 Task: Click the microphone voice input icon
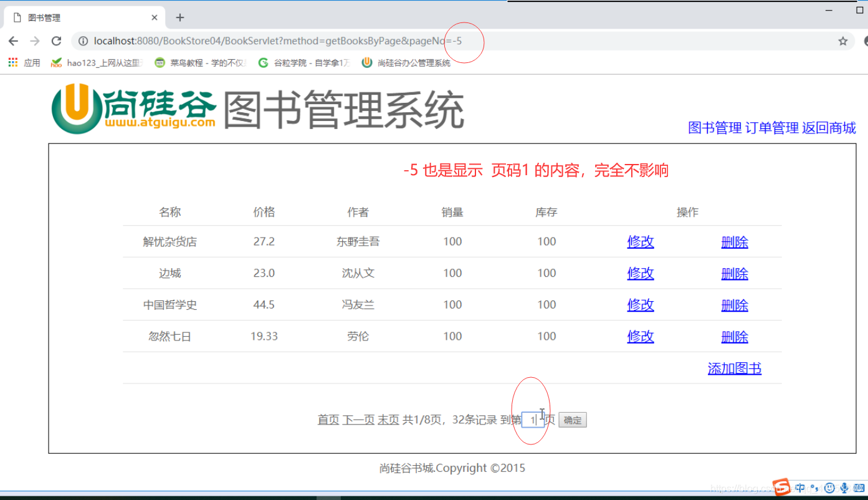[x=844, y=488]
